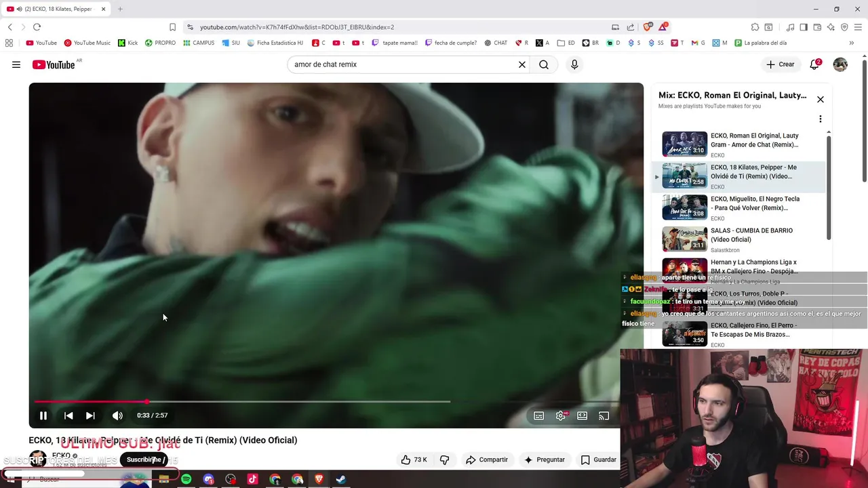Reload the page in the browser
Viewport: 868px width, 488px height.
(x=37, y=27)
